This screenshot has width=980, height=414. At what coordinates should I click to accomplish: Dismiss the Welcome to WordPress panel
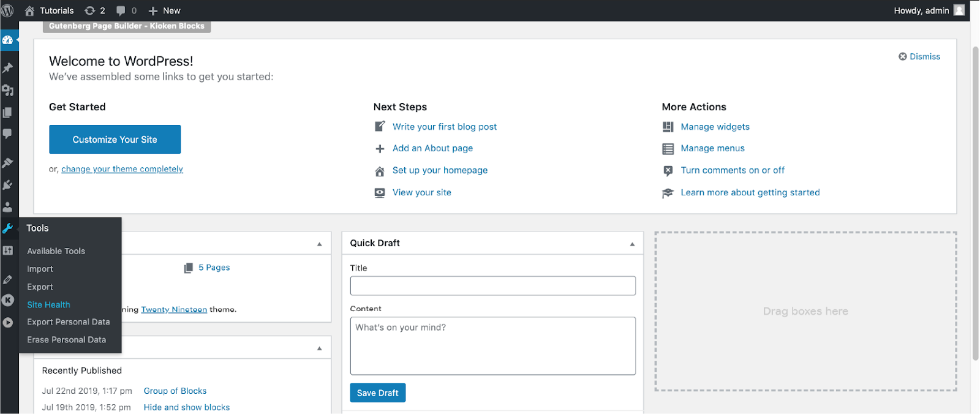pos(919,56)
